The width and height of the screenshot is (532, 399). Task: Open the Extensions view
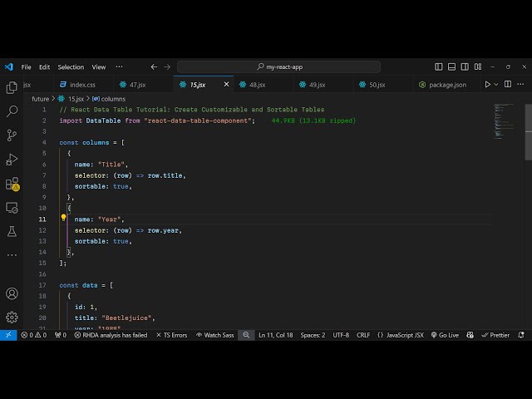(12, 184)
